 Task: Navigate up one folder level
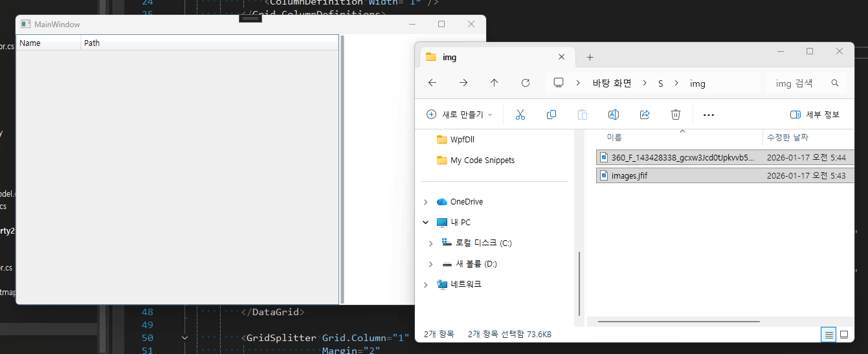495,83
